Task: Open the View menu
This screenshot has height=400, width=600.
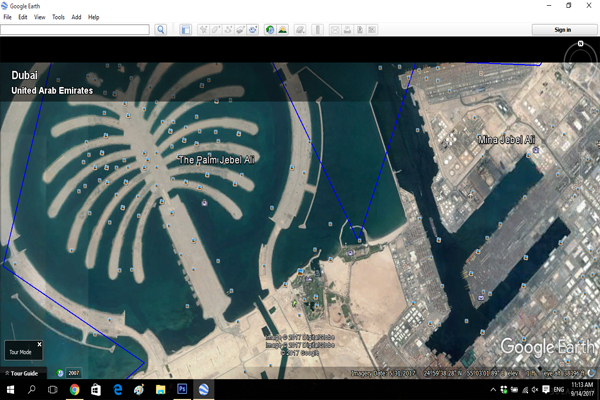Action: tap(39, 17)
